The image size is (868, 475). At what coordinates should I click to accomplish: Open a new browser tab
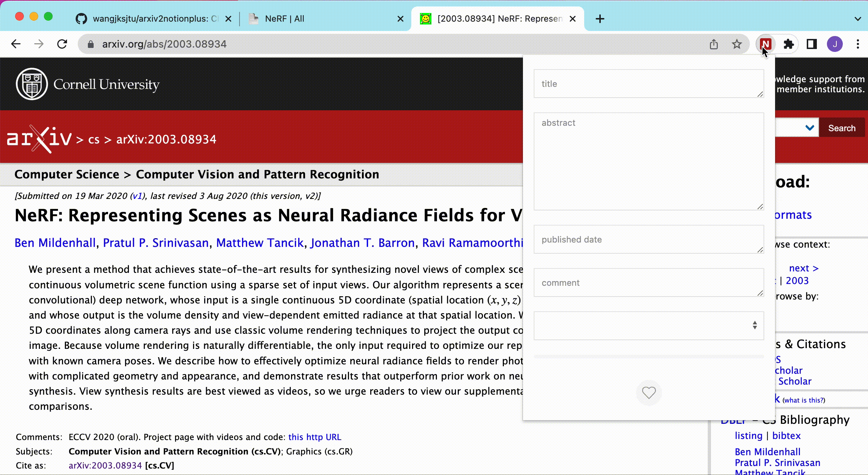600,19
